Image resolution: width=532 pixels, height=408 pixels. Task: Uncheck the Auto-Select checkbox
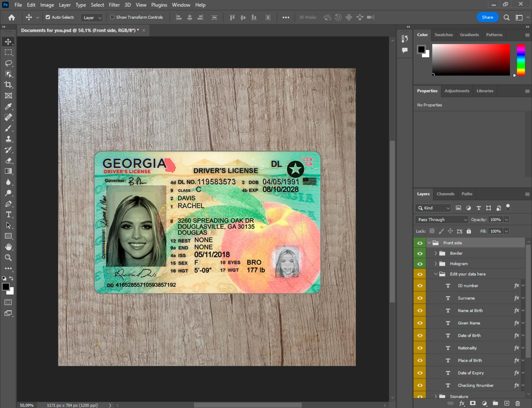48,17
